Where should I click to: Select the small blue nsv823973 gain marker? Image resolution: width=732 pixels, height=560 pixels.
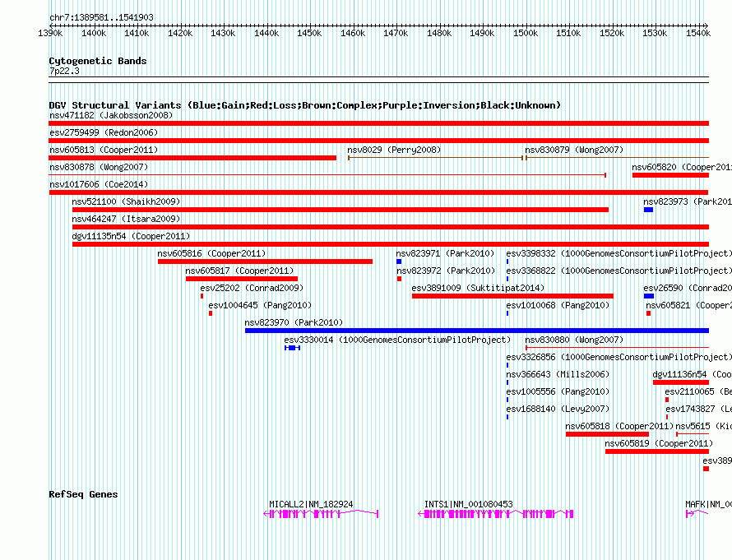[x=648, y=210]
